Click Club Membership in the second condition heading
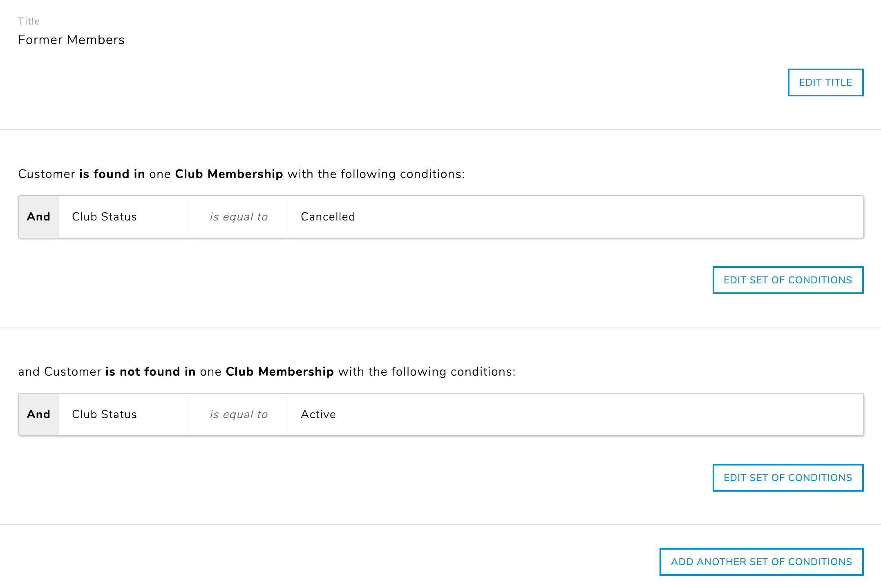881x588 pixels. pos(280,372)
